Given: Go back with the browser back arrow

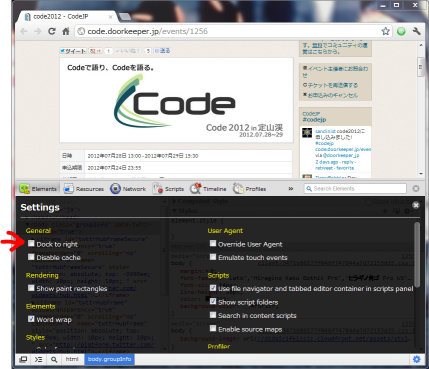Looking at the screenshot, I should click(24, 31).
